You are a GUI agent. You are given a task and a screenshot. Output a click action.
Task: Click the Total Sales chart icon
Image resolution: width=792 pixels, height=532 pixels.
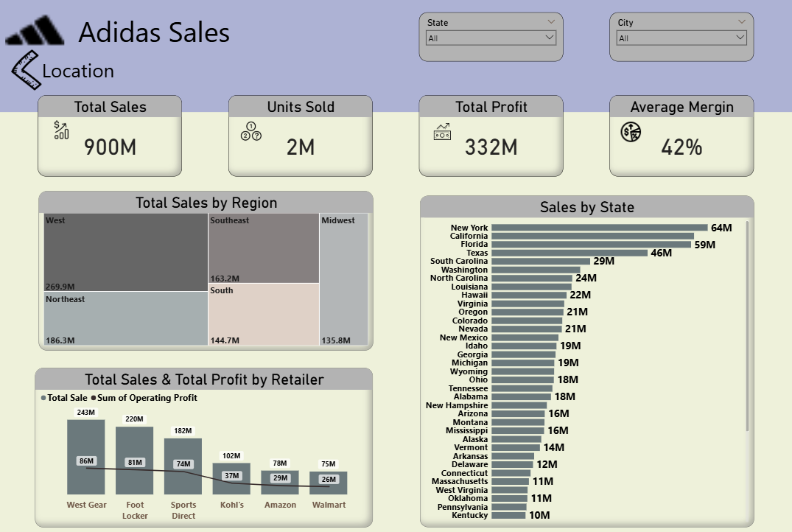[x=61, y=130]
